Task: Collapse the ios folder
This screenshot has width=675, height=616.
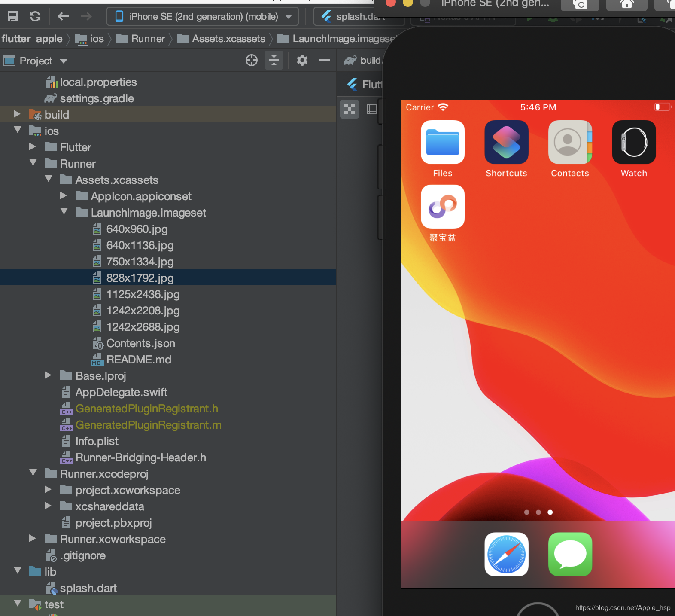Action: click(18, 130)
